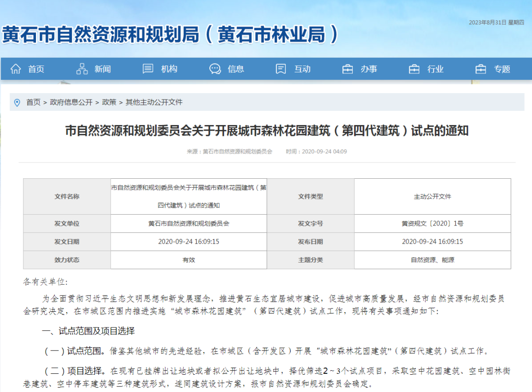Click the 黄石市自然资源和规划委员会 table cell
532x392 pixels.
click(x=189, y=224)
